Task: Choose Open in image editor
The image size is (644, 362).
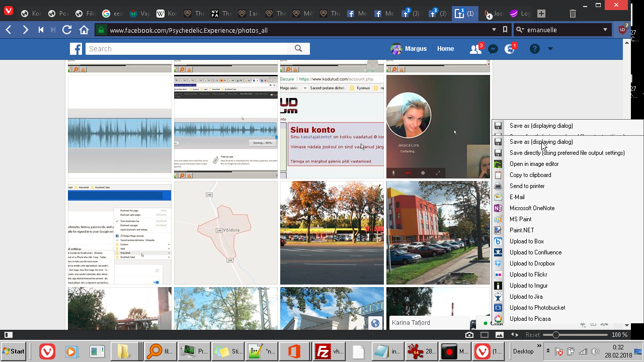Action: (568, 164)
